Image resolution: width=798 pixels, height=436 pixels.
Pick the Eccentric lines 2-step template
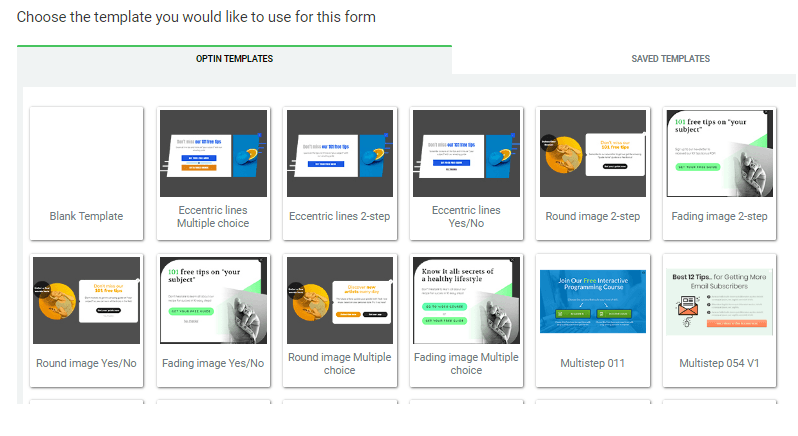coord(339,153)
